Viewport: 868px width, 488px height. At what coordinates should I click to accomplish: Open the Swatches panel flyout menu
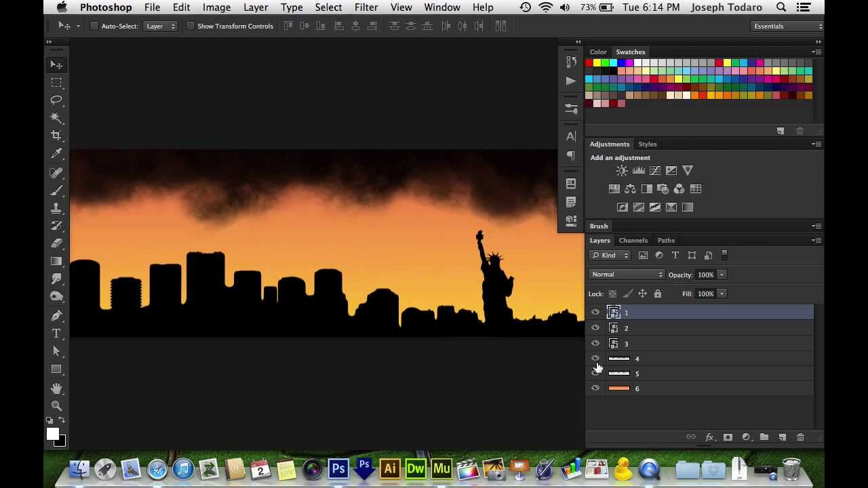point(816,52)
